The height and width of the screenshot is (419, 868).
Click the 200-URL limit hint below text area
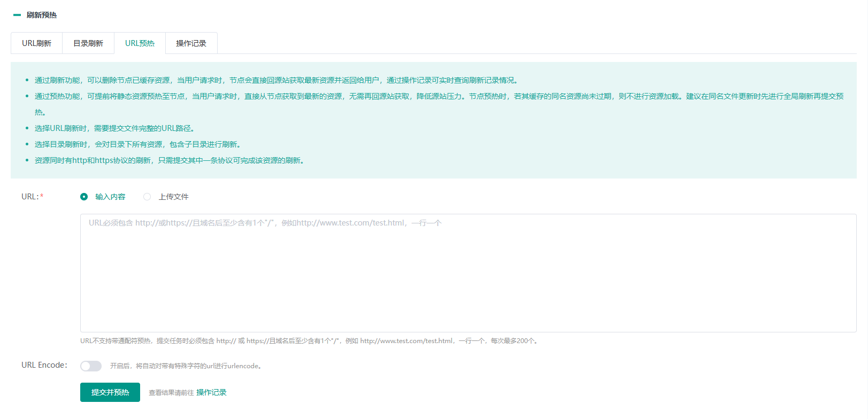(x=309, y=341)
